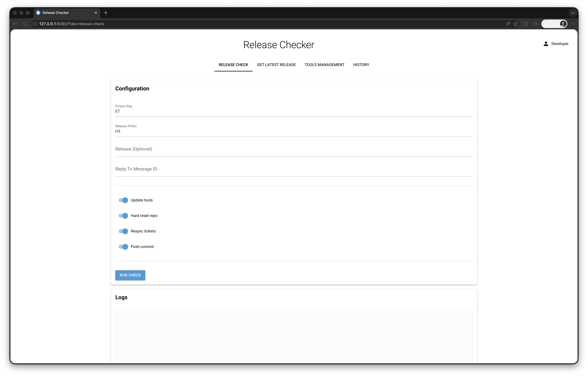588x376 pixels.
Task: Toggle the Hard reset repo switch
Action: [123, 216]
